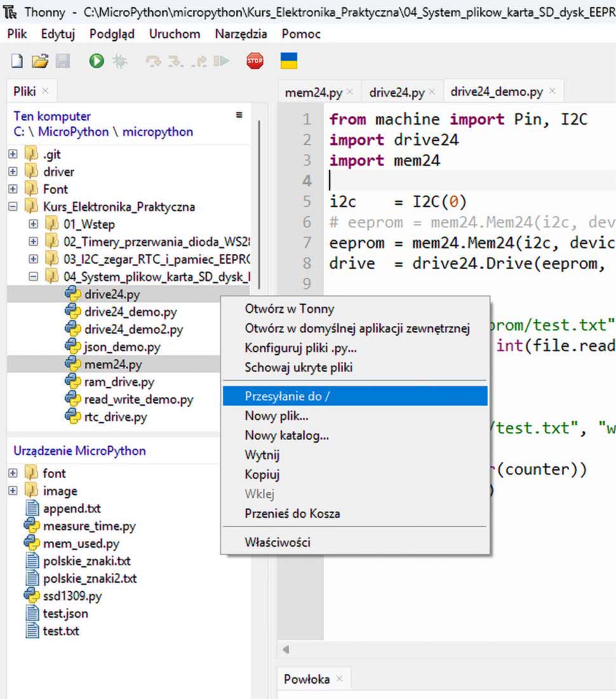Collapse the Kurs_Elektronika_Praktyczna folder
The width and height of the screenshot is (616, 699).
point(13,207)
